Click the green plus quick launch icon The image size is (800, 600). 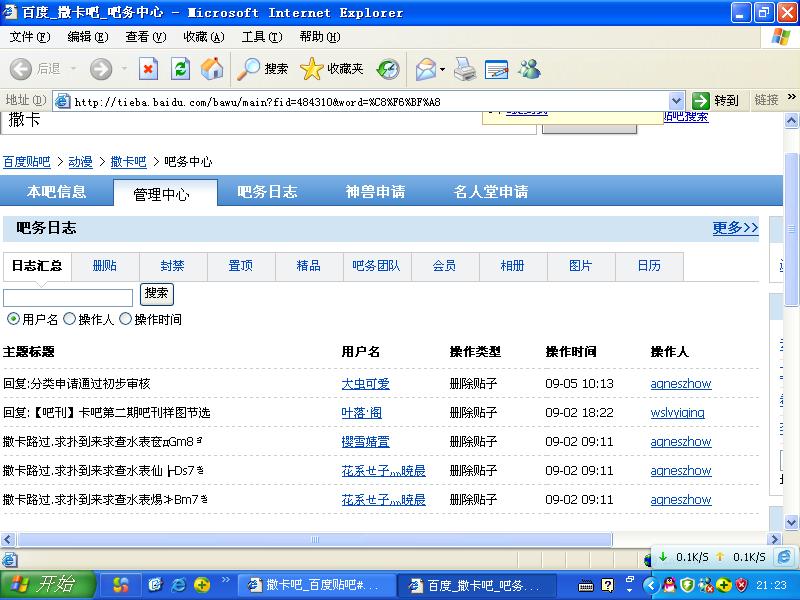202,585
